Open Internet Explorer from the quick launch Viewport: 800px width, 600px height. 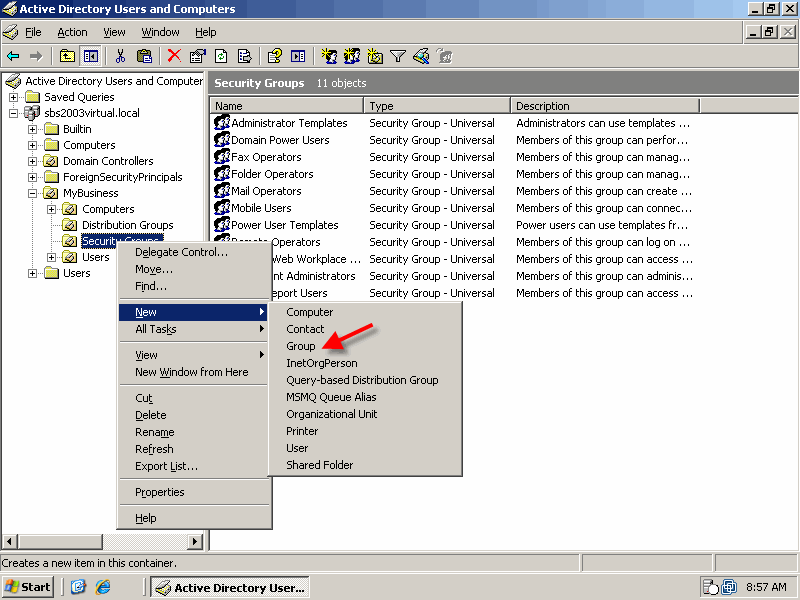tap(103, 587)
